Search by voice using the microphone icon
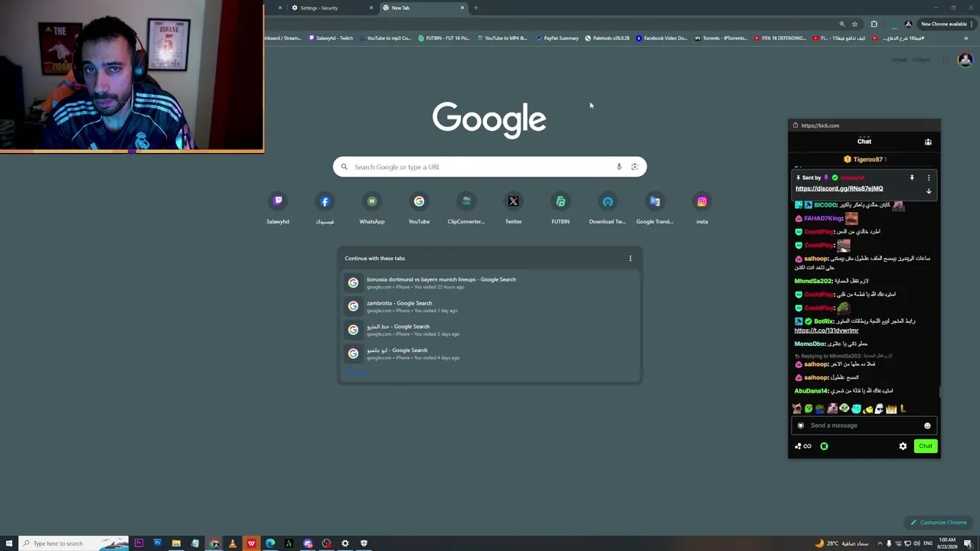980x551 pixels. [619, 167]
